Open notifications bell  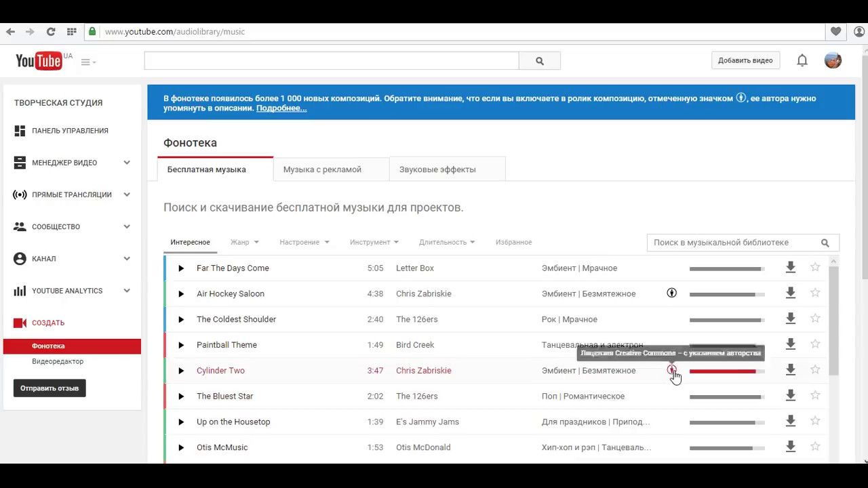pyautogui.click(x=802, y=60)
